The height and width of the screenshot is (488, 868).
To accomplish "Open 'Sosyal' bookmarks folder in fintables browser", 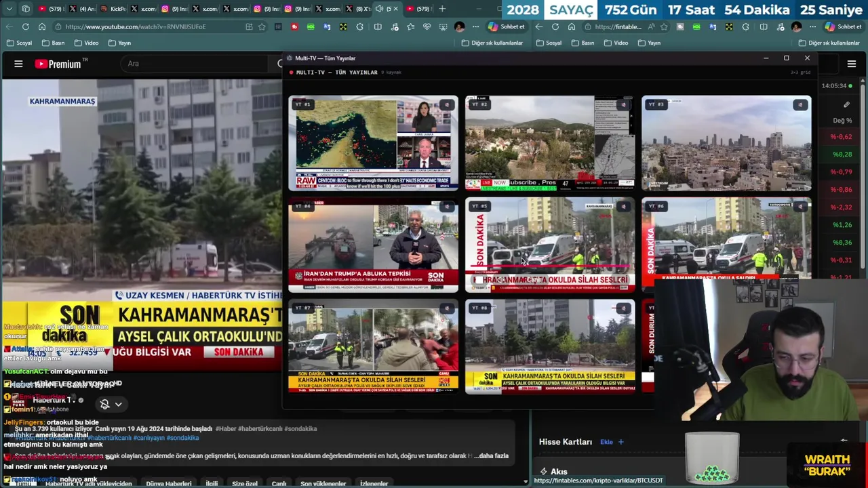I will tap(549, 43).
